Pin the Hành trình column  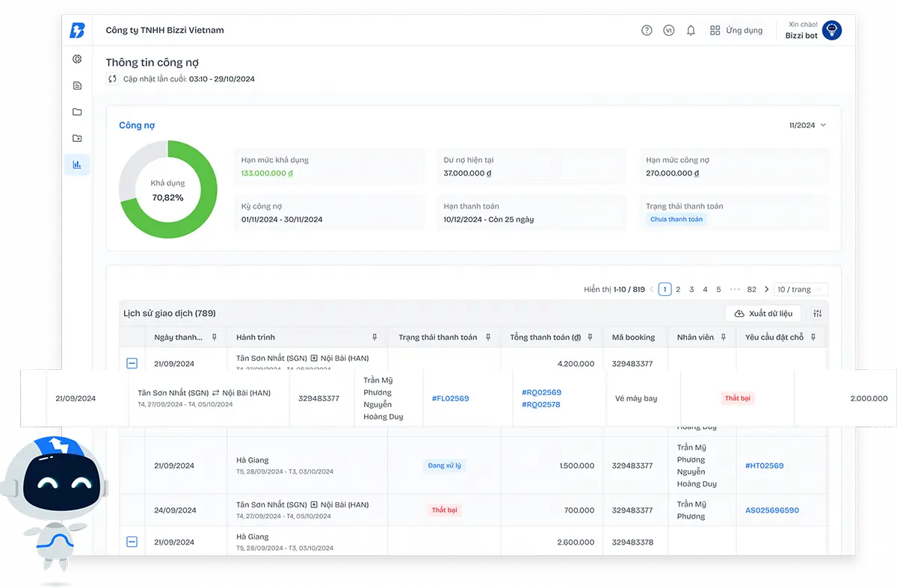pos(374,338)
